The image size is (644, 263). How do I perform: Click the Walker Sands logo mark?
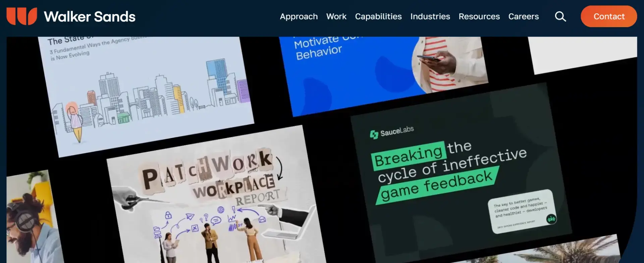22,16
